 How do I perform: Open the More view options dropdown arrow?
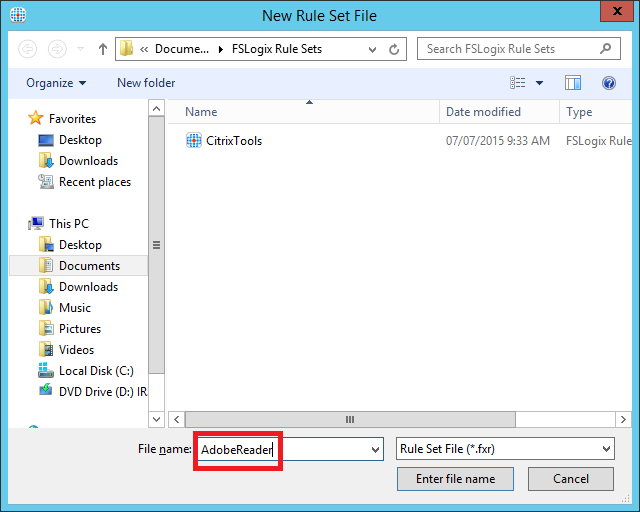pyautogui.click(x=539, y=83)
